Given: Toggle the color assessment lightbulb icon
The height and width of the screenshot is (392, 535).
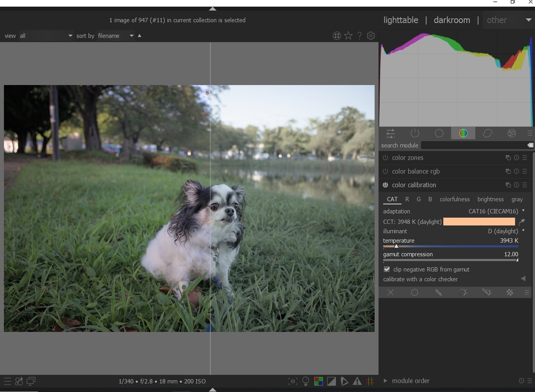Looking at the screenshot, I should [306, 381].
